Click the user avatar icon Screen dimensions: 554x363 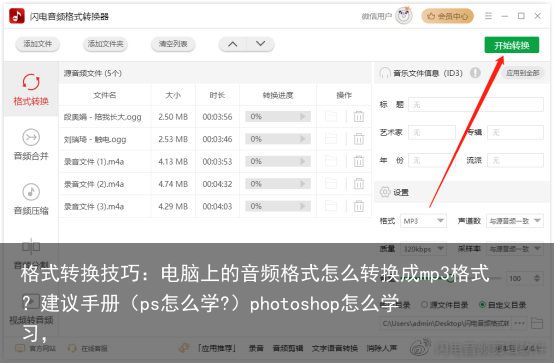pyautogui.click(x=404, y=16)
